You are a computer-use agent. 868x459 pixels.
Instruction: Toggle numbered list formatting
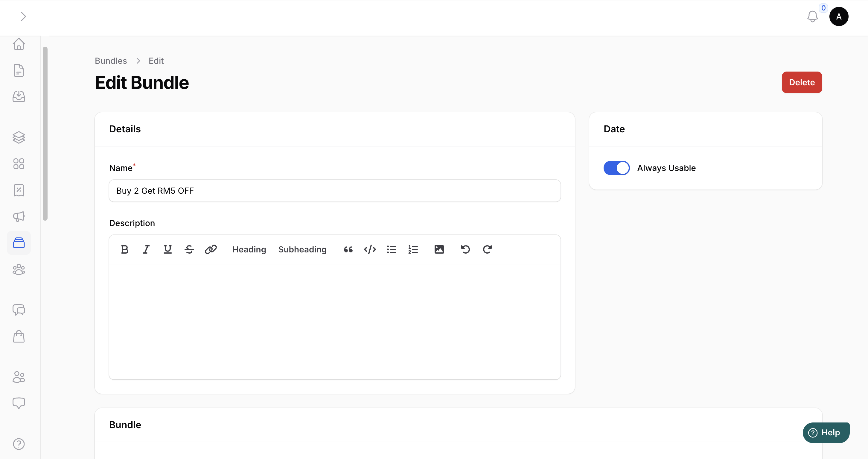[x=413, y=249]
